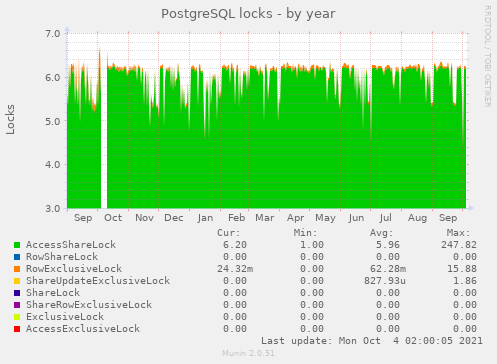Click RowExclusiveLock current value 24.32m

(235, 269)
